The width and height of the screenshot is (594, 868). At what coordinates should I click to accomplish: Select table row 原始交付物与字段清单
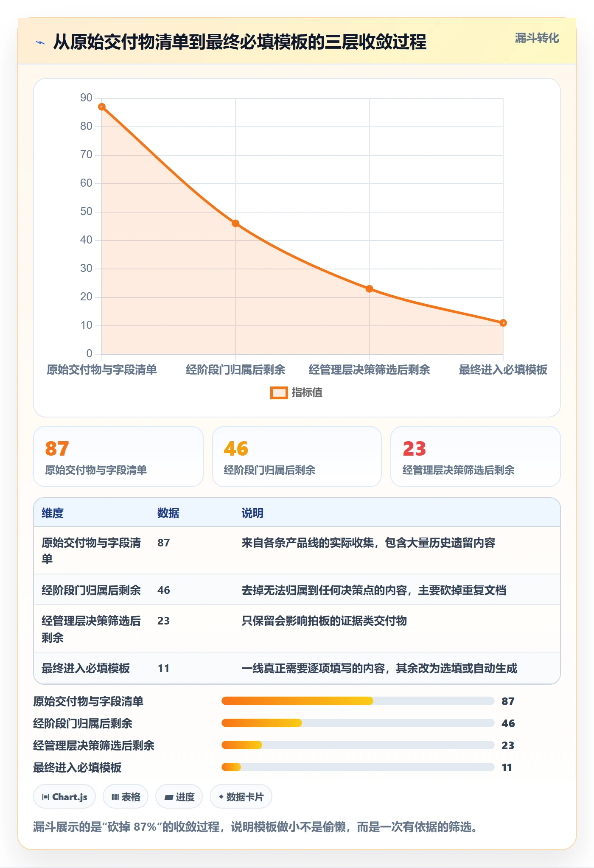(x=297, y=551)
